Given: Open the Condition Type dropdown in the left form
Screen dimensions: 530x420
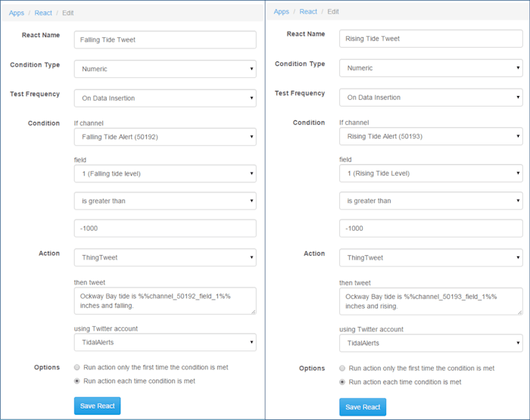Looking at the screenshot, I should [x=164, y=69].
